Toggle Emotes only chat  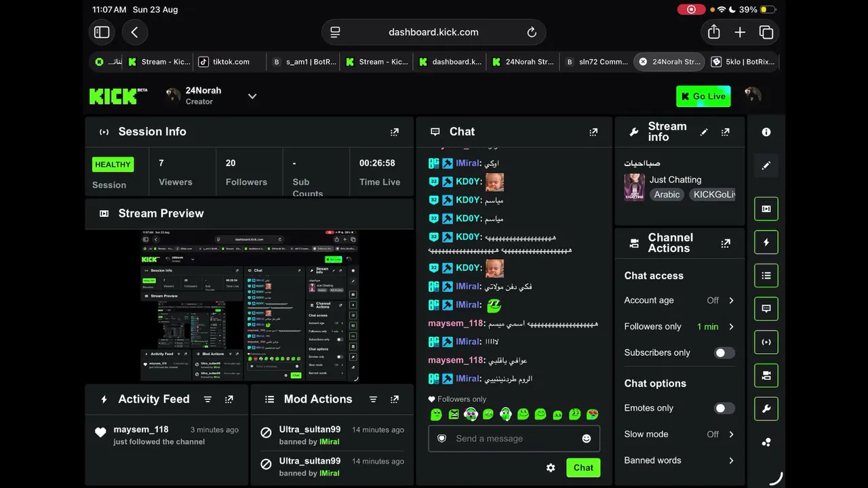click(x=724, y=409)
